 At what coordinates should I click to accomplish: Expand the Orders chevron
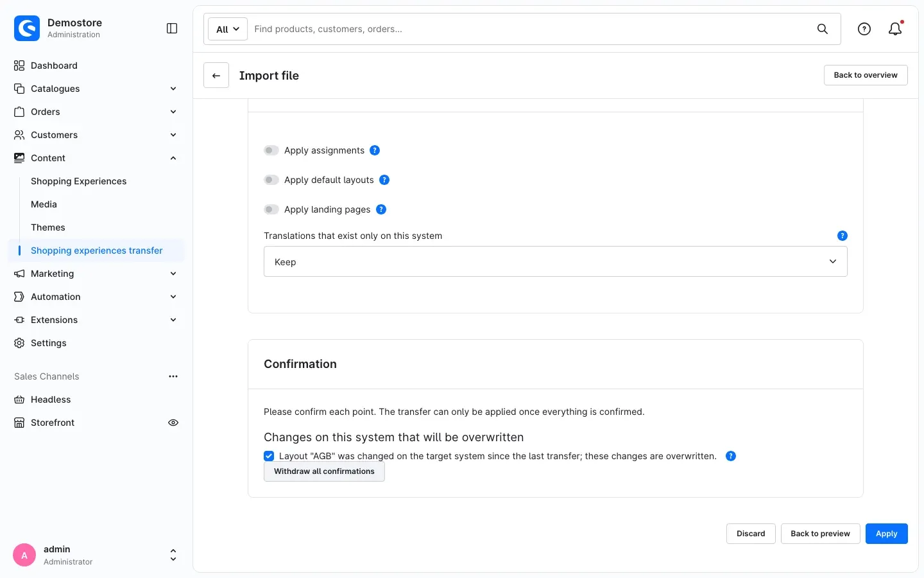tap(173, 112)
